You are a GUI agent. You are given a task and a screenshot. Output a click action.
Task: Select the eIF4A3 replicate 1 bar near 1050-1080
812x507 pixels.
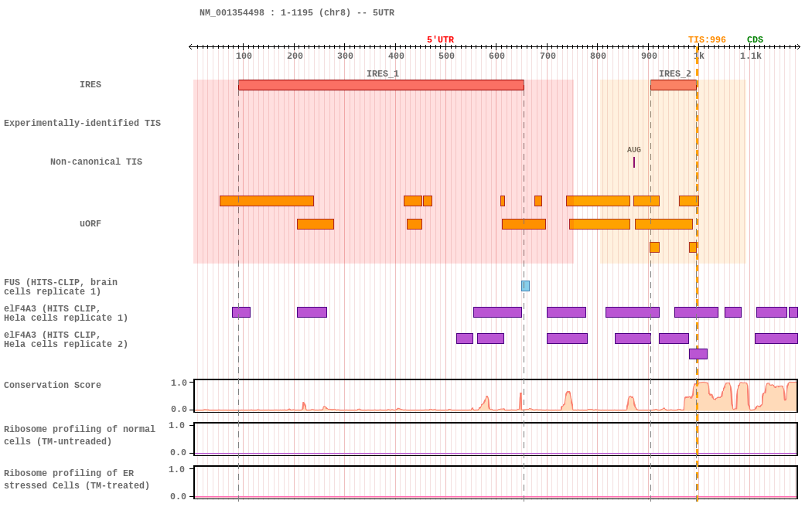point(733,312)
